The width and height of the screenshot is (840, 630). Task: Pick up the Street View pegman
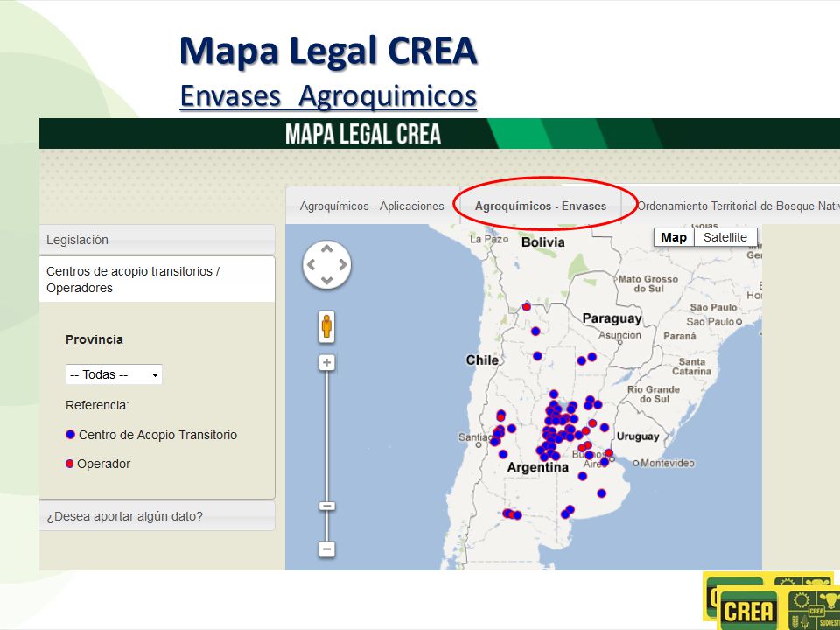(326, 325)
